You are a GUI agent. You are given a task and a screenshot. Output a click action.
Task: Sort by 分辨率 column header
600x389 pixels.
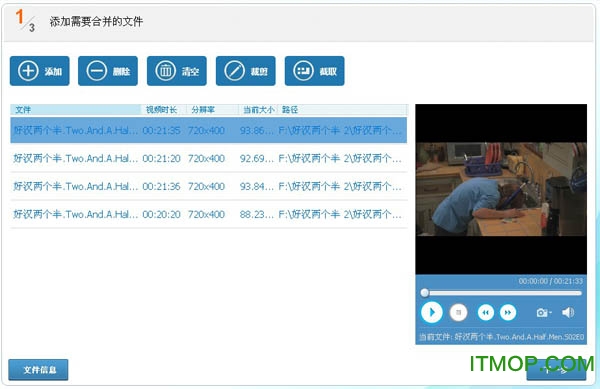(x=212, y=110)
